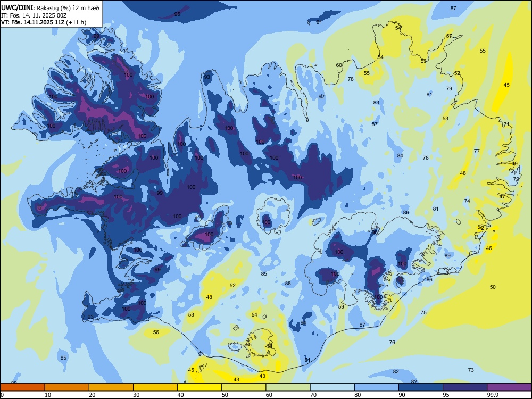Screen dimensions: 532x399
Task: Click the '56' humidity value in the southwest
Action: [156, 332]
